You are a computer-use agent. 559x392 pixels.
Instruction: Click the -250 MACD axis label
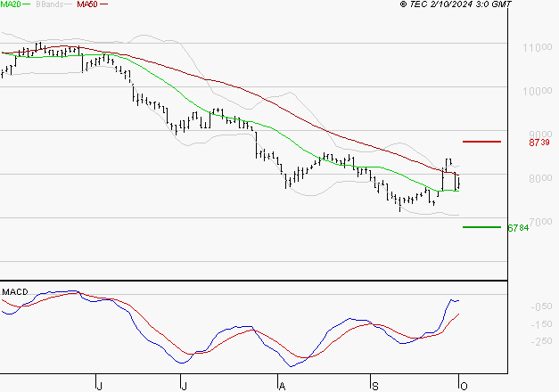tap(541, 341)
